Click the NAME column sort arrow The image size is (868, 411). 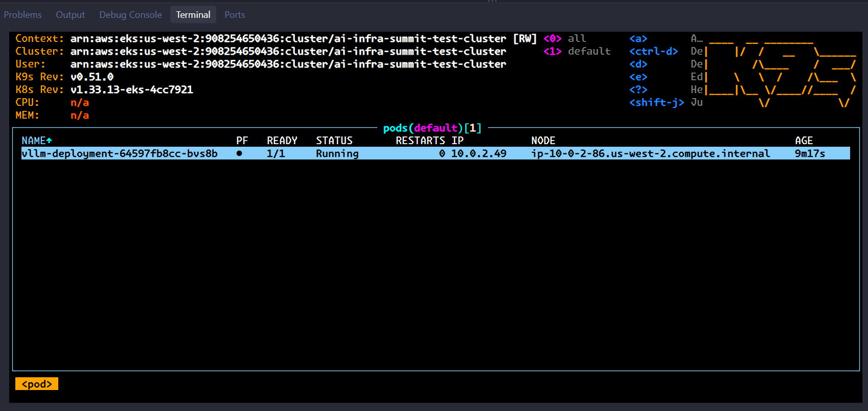[x=49, y=141]
